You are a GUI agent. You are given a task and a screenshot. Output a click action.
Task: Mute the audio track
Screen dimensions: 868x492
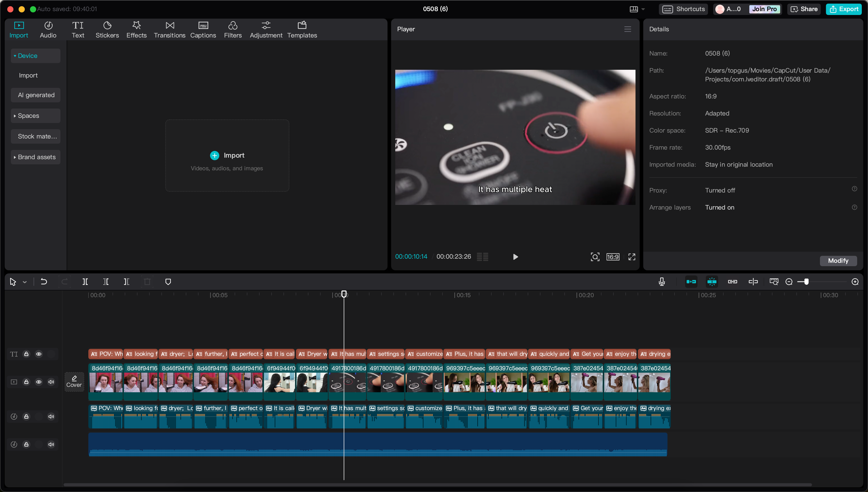click(x=51, y=416)
